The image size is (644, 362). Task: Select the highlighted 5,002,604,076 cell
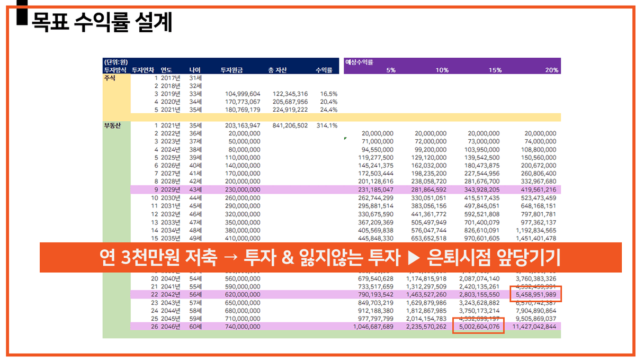tap(478, 327)
